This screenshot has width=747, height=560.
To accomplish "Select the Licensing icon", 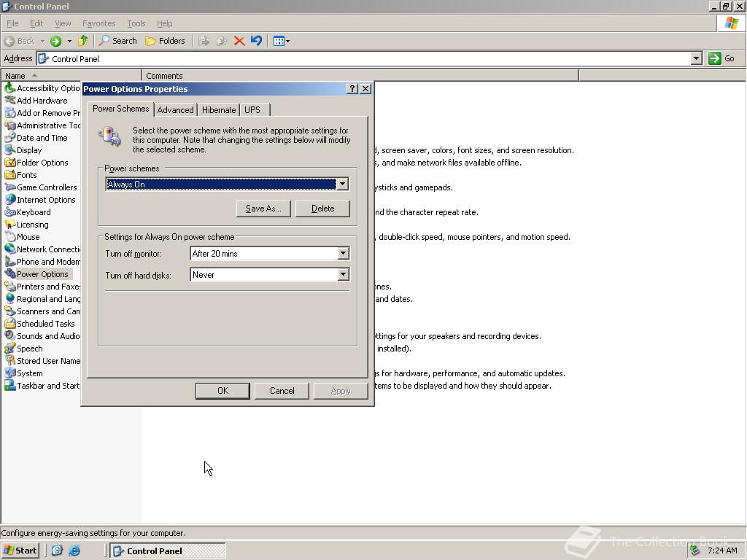I will (10, 225).
